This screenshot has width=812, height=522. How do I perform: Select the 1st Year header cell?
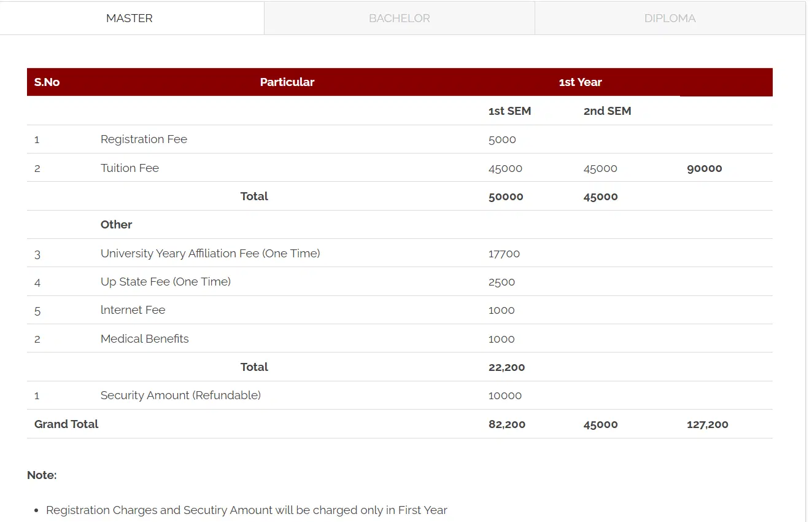click(x=580, y=82)
